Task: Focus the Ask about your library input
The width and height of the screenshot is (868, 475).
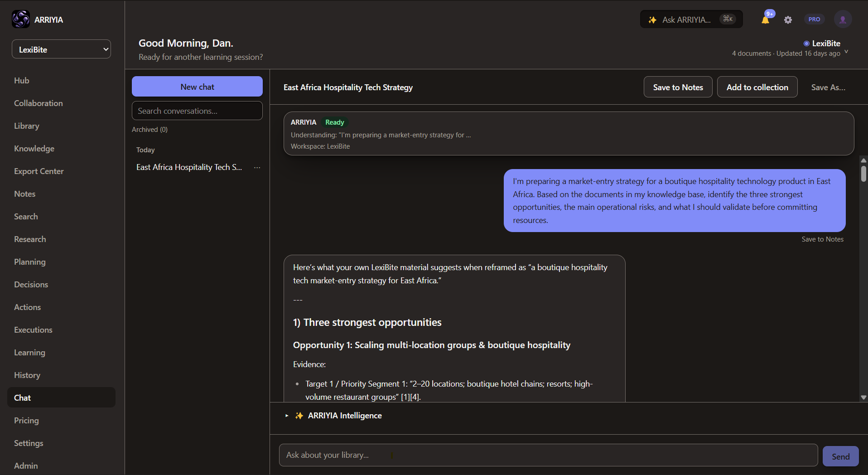Action: (548, 455)
